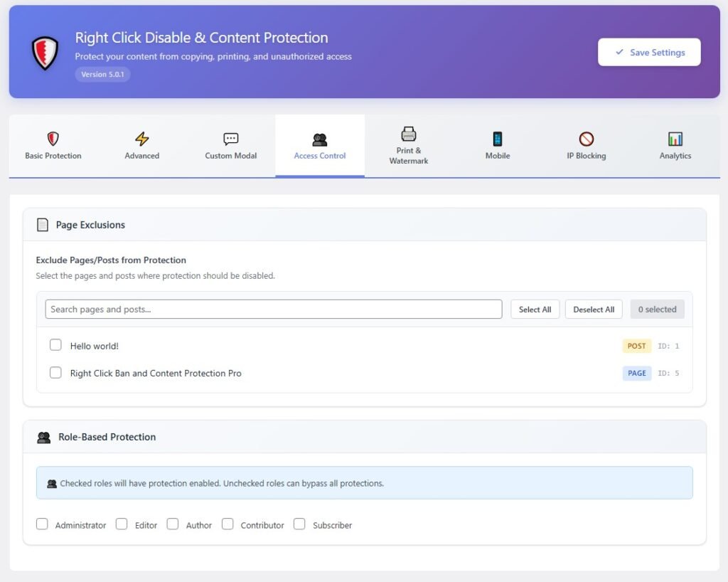This screenshot has width=728, height=582.
Task: Click the Page Exclusions document icon
Action: pyautogui.click(x=43, y=225)
